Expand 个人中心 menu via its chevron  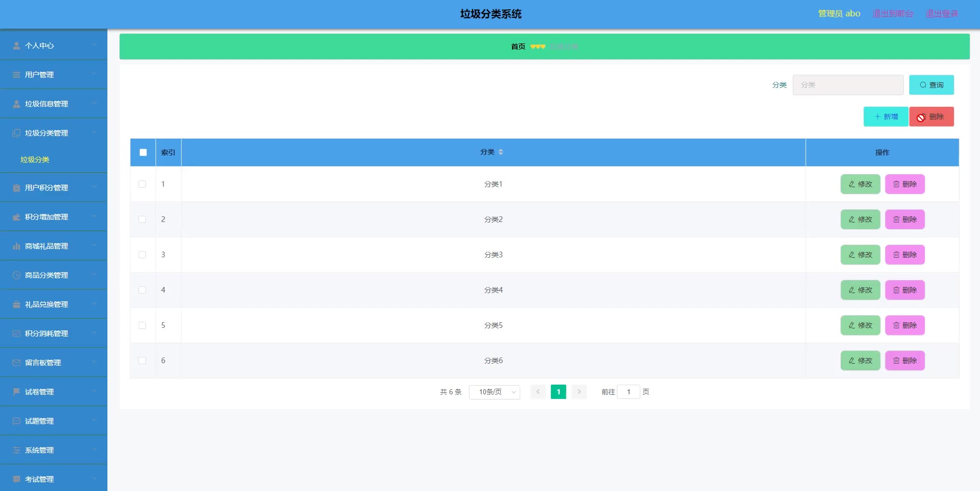click(x=94, y=45)
